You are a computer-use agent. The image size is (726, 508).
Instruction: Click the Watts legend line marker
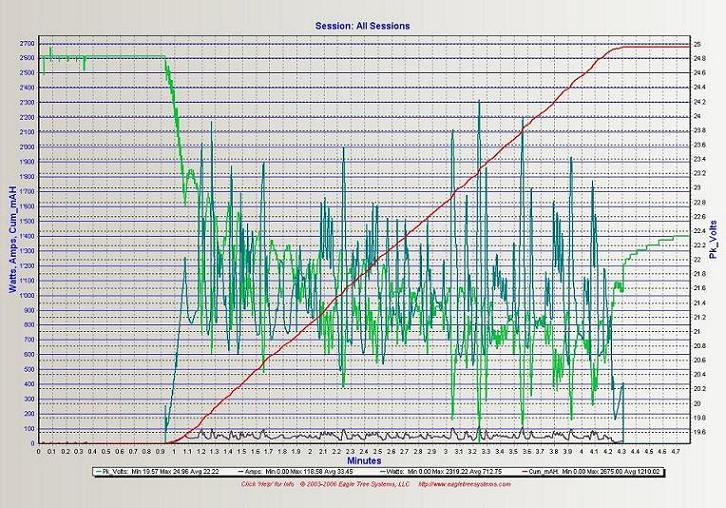(x=384, y=470)
